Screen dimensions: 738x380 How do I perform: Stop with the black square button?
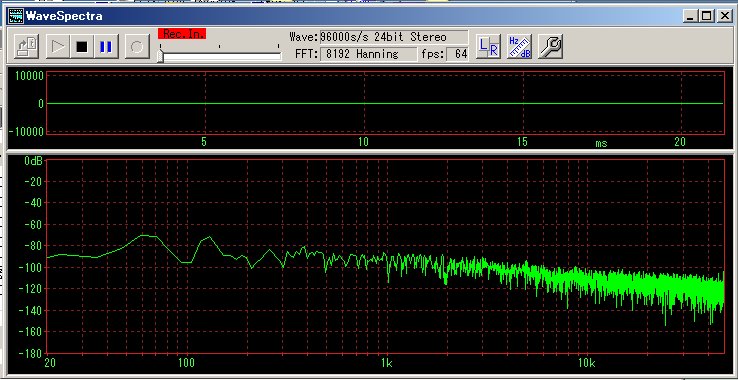tap(82, 47)
